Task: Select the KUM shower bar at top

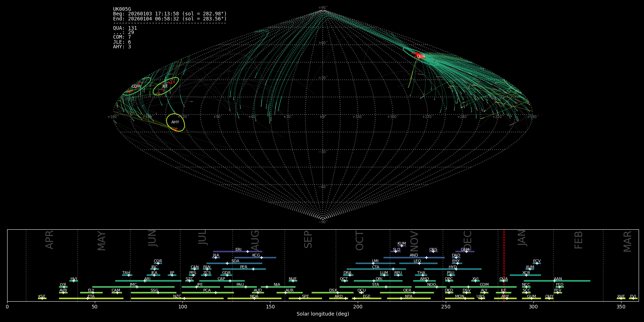Action: (401, 246)
